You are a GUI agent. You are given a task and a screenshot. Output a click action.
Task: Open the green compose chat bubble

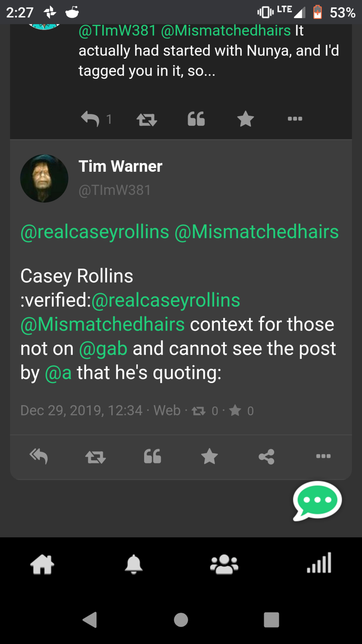coord(317,501)
